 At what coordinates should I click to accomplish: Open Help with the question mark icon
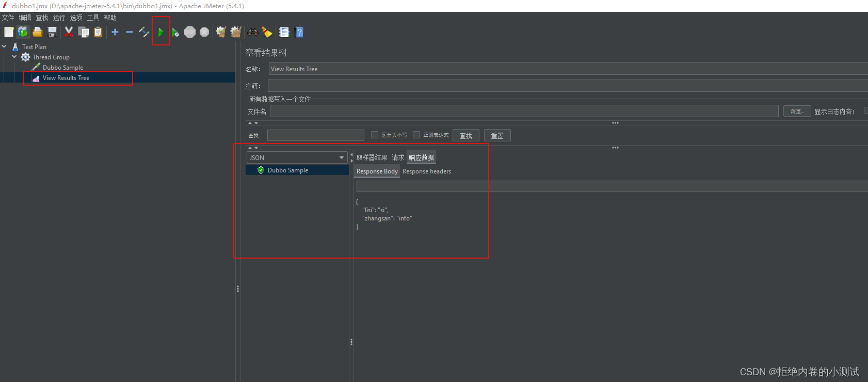(299, 32)
